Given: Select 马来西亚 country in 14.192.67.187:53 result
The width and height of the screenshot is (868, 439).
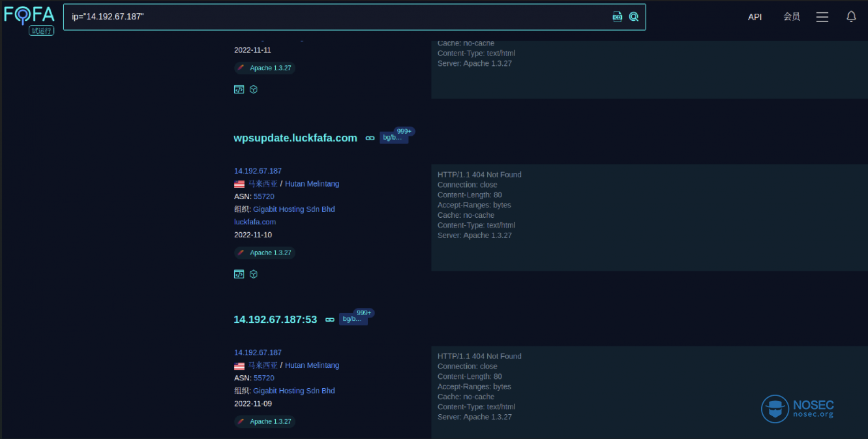Looking at the screenshot, I should [x=263, y=365].
